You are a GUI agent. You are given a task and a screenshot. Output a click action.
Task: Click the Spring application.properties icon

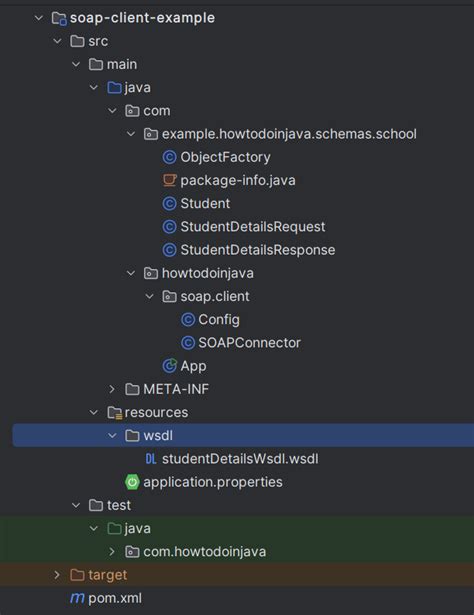point(132,482)
